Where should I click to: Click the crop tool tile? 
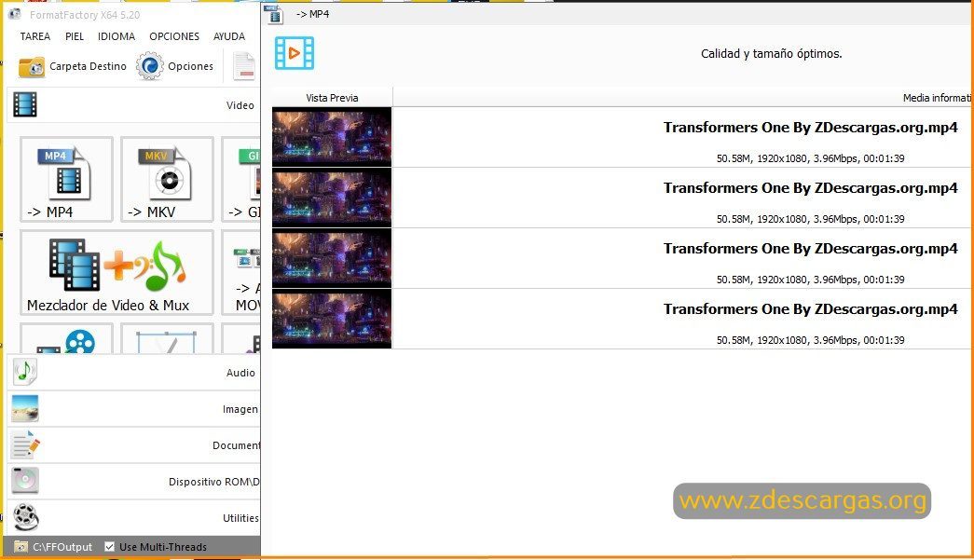pyautogui.click(x=167, y=339)
